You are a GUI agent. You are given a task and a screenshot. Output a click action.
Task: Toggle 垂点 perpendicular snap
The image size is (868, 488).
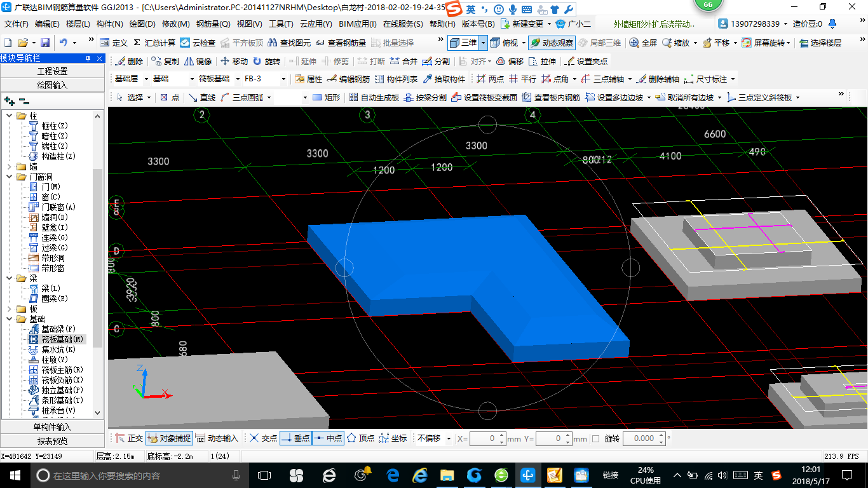coord(295,438)
